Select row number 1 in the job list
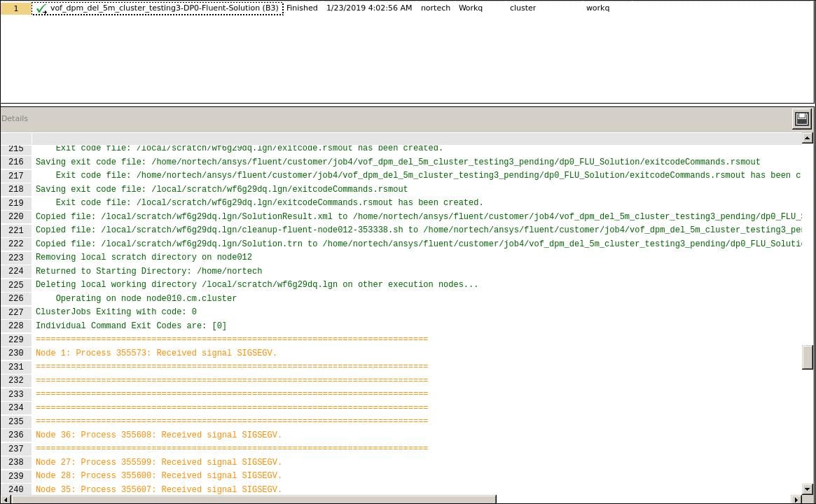Screen dimensions: 816x504 click(16, 8)
